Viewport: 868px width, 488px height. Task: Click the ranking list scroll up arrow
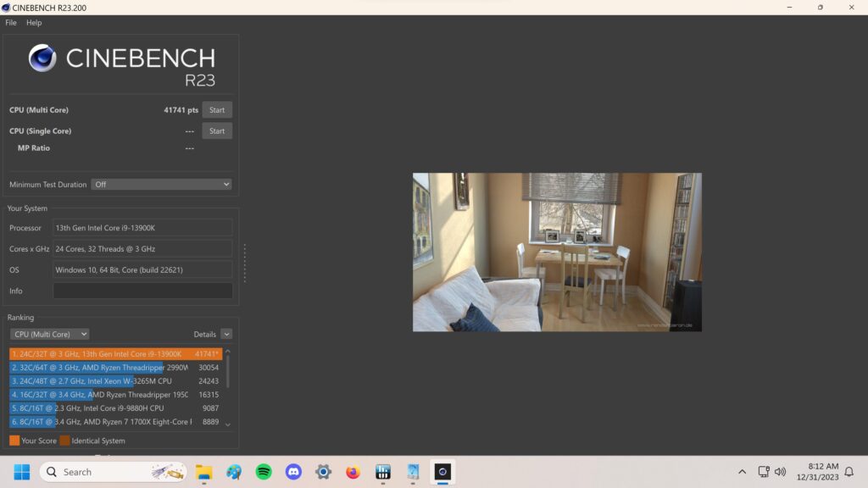tap(227, 352)
